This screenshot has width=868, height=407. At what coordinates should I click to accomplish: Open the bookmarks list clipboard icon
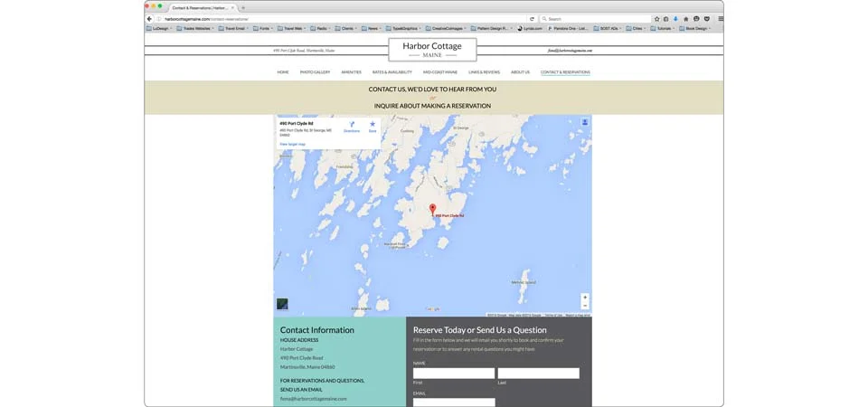click(x=666, y=19)
